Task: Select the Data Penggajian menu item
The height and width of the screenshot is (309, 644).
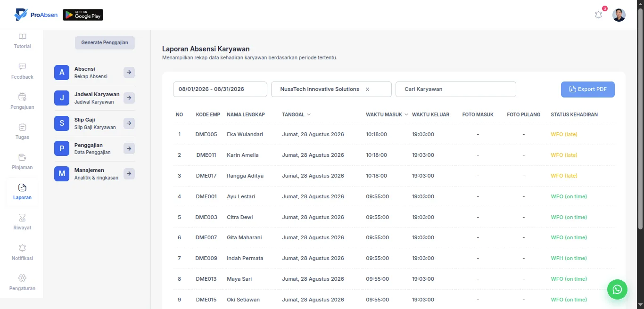Action: 94,149
